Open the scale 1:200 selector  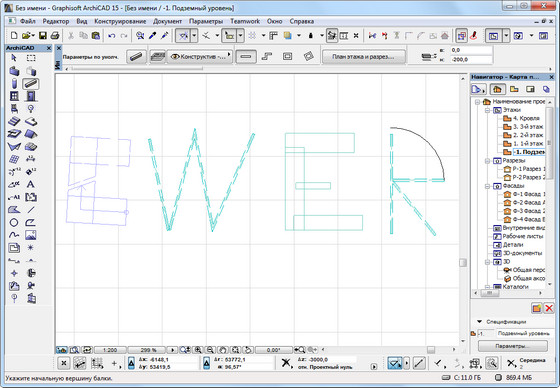click(x=110, y=350)
